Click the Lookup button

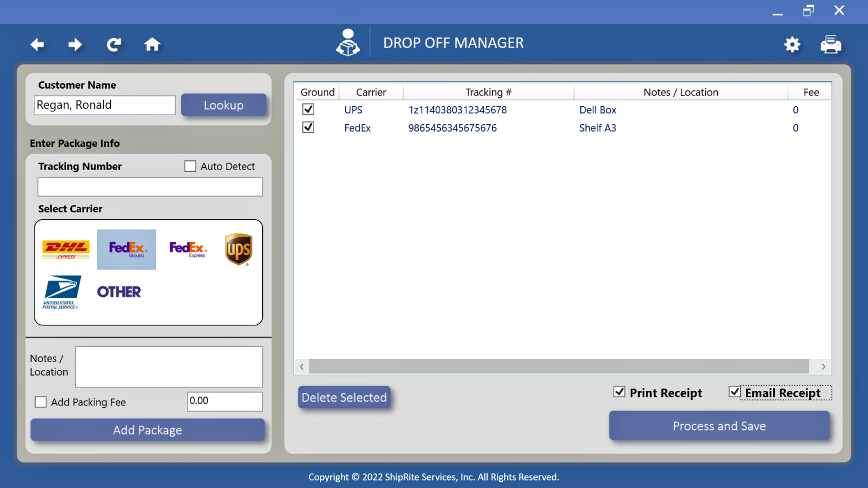[x=224, y=104]
